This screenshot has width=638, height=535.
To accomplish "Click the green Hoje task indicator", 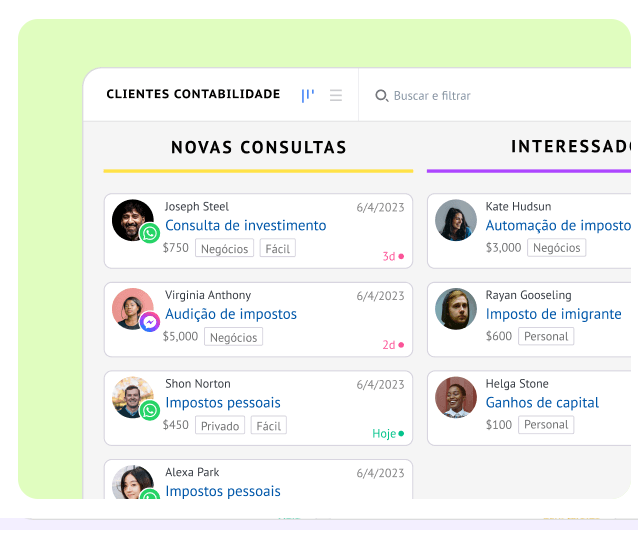I will (x=388, y=434).
